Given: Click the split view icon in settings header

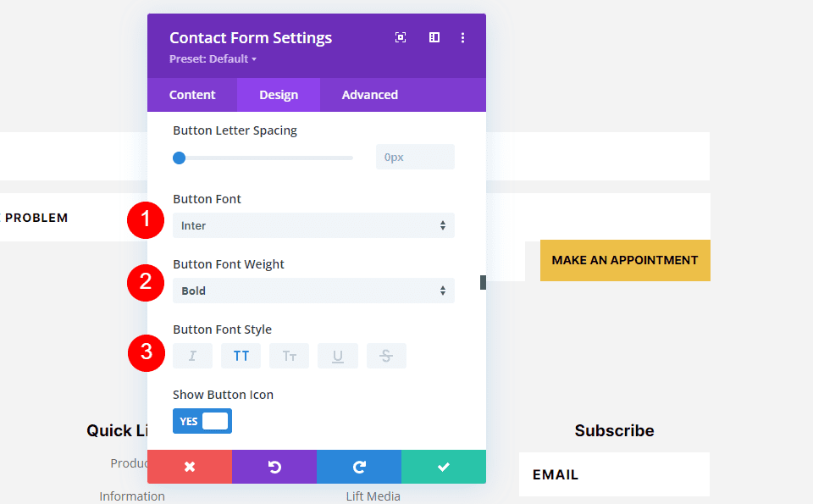Looking at the screenshot, I should pos(434,37).
